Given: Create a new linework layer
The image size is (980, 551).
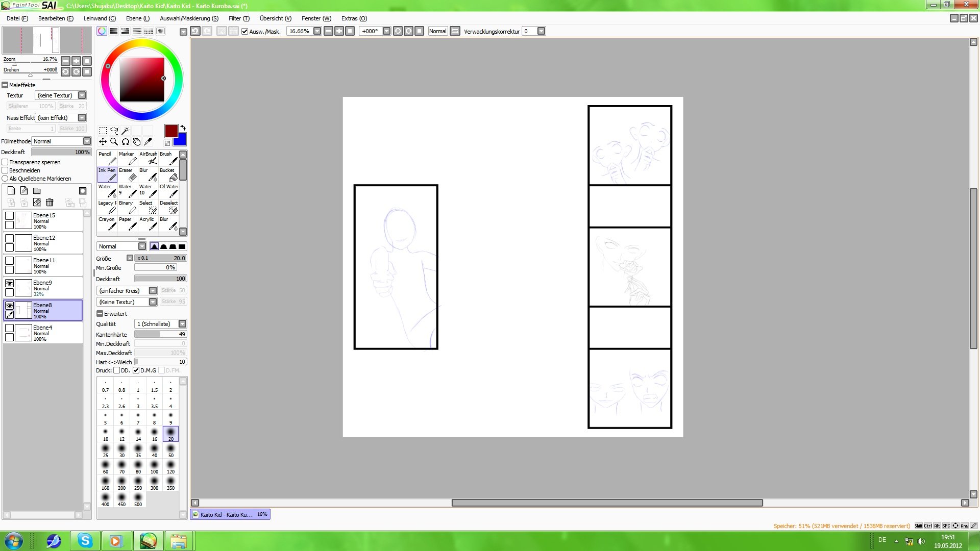Looking at the screenshot, I should pyautogui.click(x=24, y=191).
